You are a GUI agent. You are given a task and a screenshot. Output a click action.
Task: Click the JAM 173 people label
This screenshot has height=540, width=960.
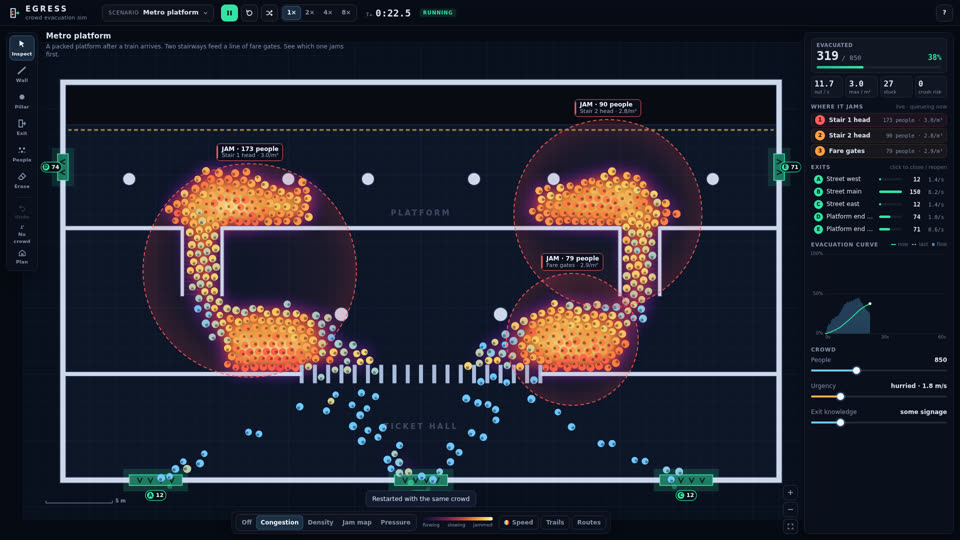(249, 151)
